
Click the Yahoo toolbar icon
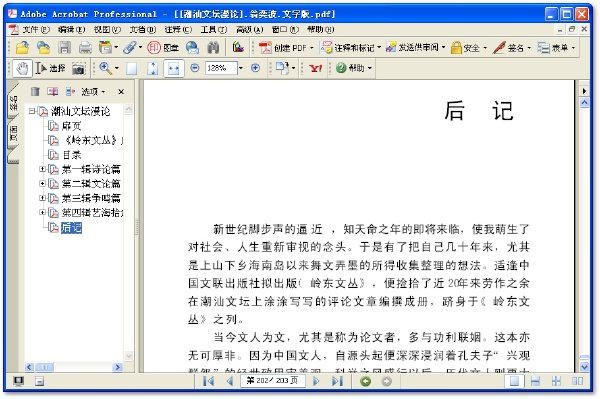(x=316, y=68)
